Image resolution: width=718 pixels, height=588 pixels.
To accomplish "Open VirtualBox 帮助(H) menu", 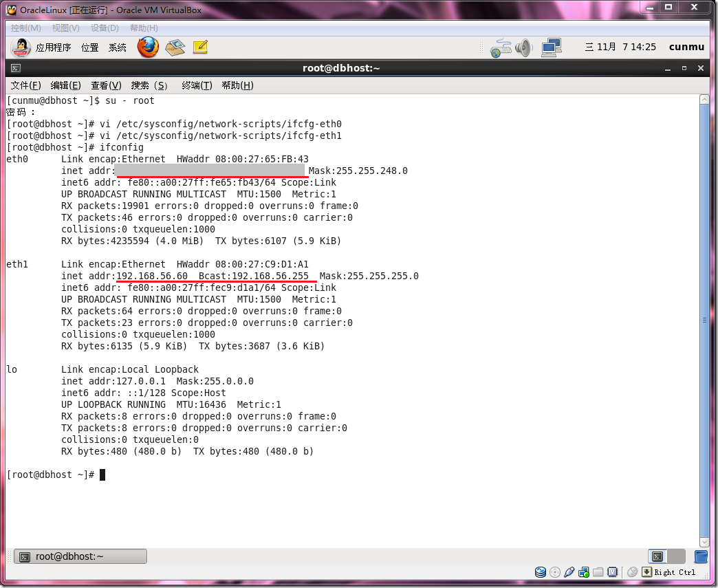I will (144, 28).
